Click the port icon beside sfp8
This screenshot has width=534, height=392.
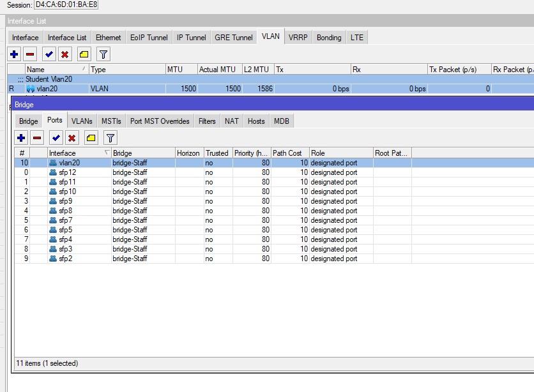click(x=53, y=210)
